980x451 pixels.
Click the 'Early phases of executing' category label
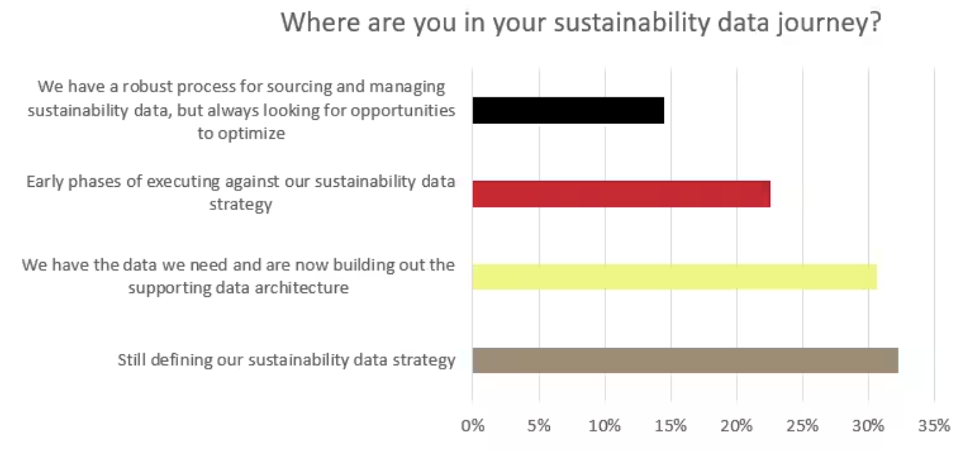pyautogui.click(x=241, y=193)
